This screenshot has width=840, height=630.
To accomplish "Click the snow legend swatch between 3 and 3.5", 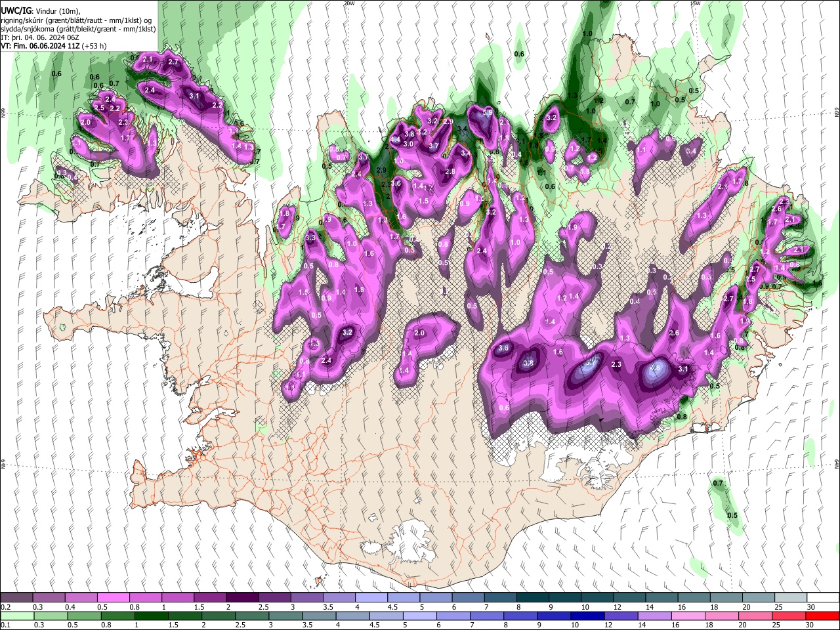I will point(306,598).
